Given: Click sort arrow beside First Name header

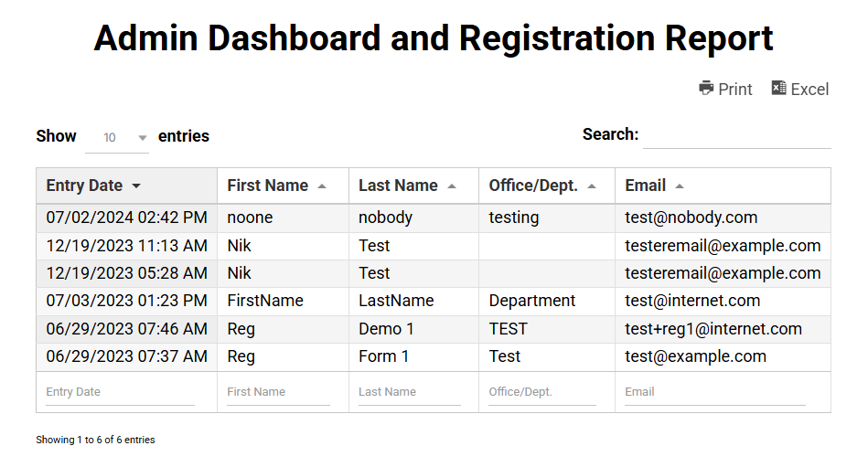Looking at the screenshot, I should pos(322,186).
